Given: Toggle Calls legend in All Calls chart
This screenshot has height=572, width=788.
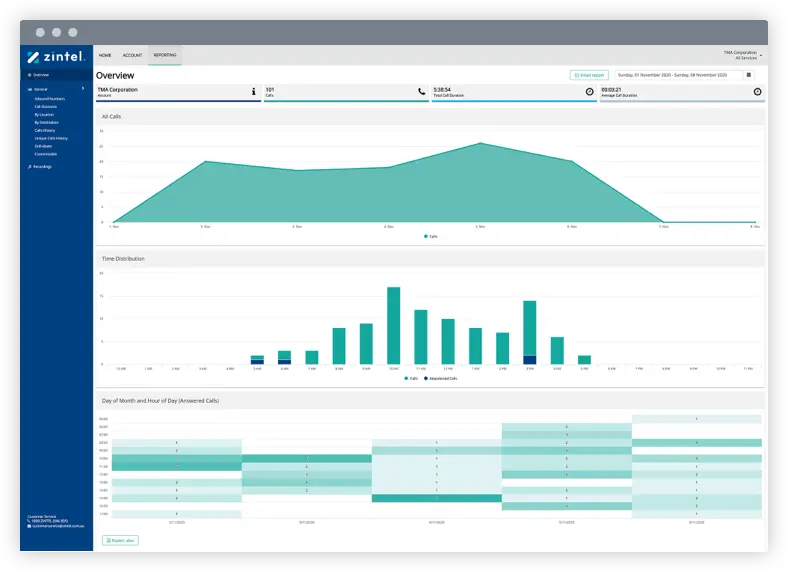Looking at the screenshot, I should (x=431, y=236).
